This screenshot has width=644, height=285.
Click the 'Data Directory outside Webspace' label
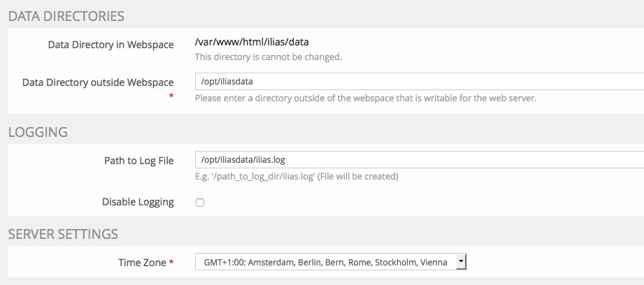pos(98,82)
